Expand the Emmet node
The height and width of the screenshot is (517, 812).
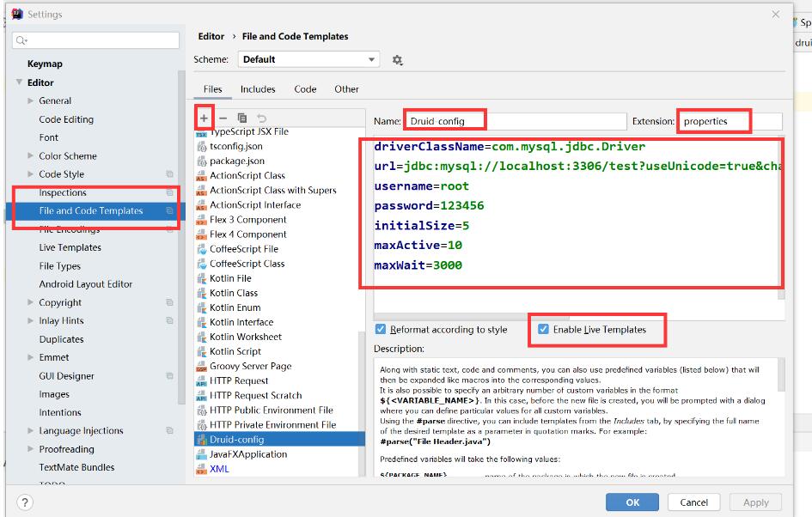[x=31, y=357]
